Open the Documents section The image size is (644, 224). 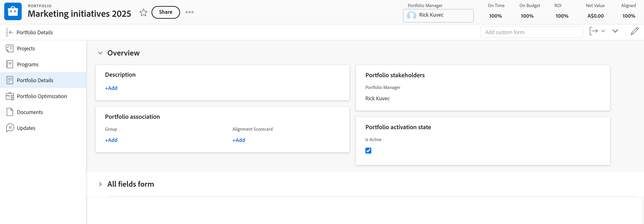[30, 112]
